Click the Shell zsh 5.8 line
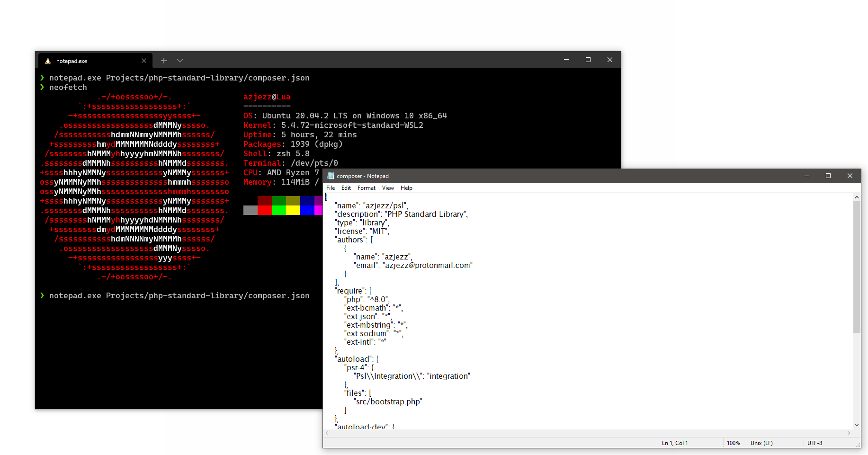The width and height of the screenshot is (868, 455). [277, 153]
